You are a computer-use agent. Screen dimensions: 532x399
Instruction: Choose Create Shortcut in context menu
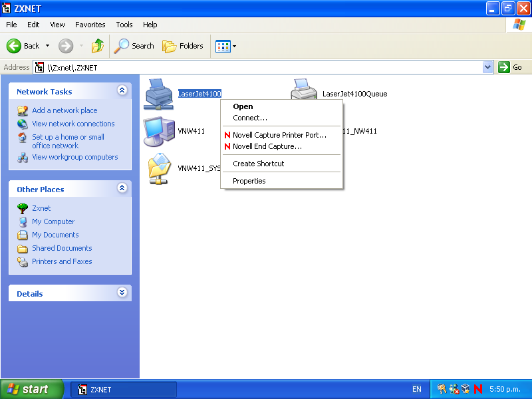click(x=281, y=164)
